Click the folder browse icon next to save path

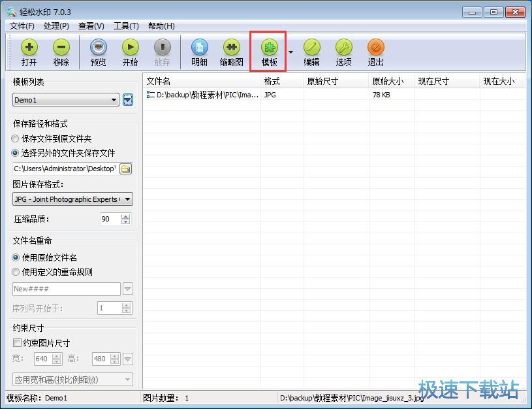[125, 169]
